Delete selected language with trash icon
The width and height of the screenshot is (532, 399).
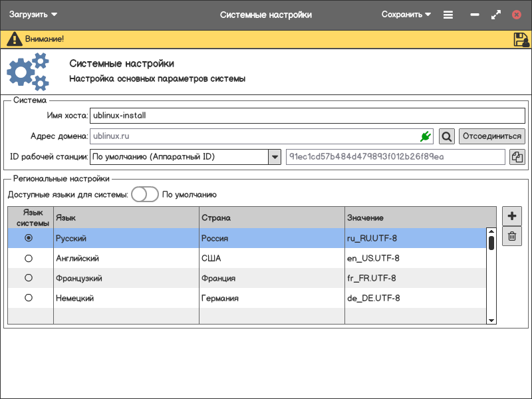coord(511,236)
